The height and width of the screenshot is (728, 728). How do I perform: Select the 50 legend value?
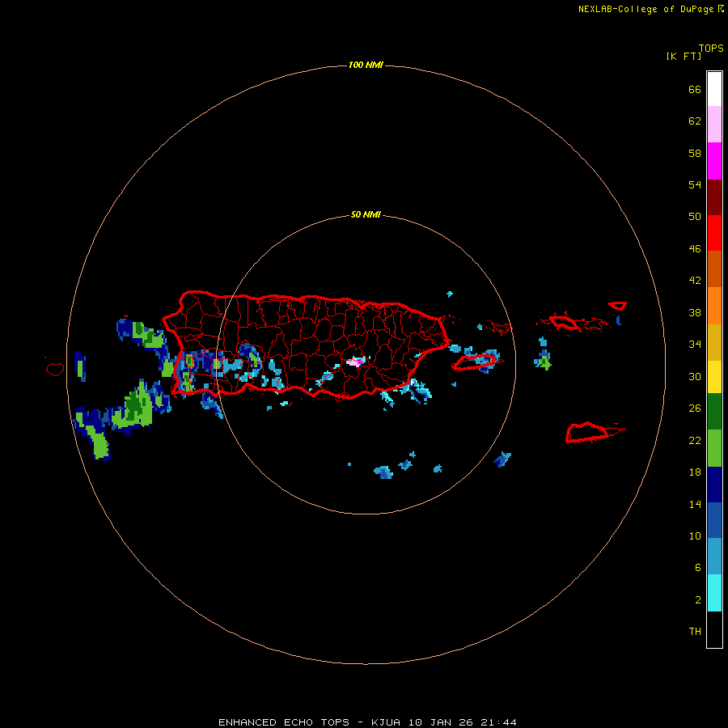[x=695, y=217]
